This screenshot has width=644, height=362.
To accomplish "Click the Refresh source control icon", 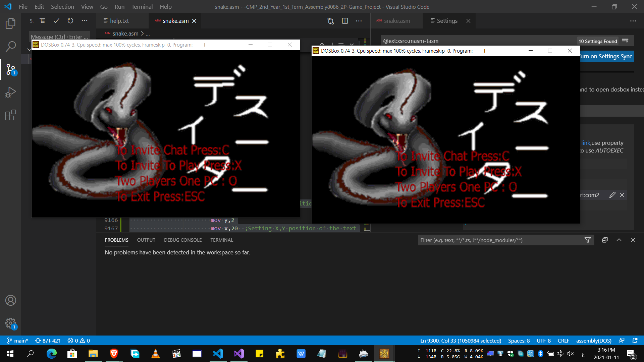I will tap(70, 21).
